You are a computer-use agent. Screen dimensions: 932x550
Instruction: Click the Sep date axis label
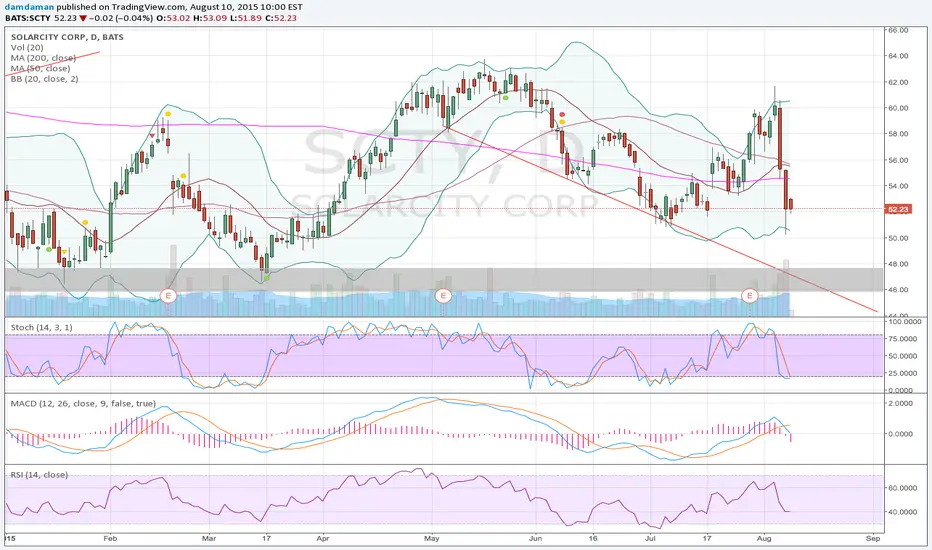pos(873,539)
